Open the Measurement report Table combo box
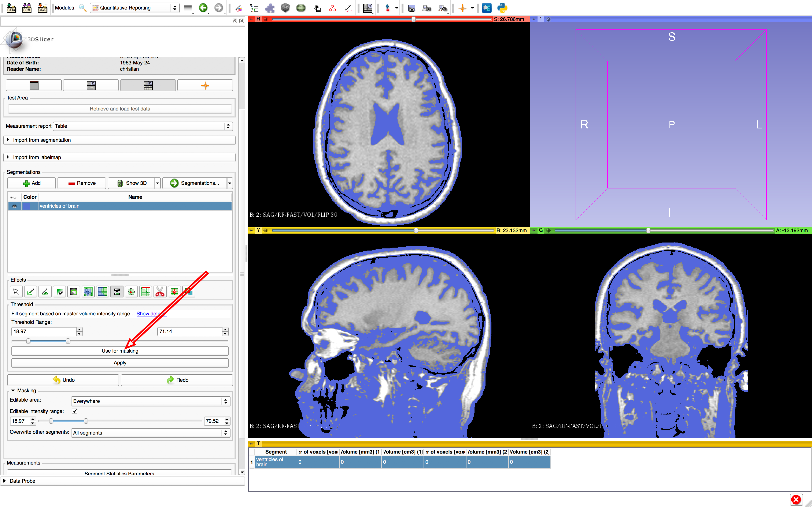Image resolution: width=812 pixels, height=507 pixels. coord(143,126)
